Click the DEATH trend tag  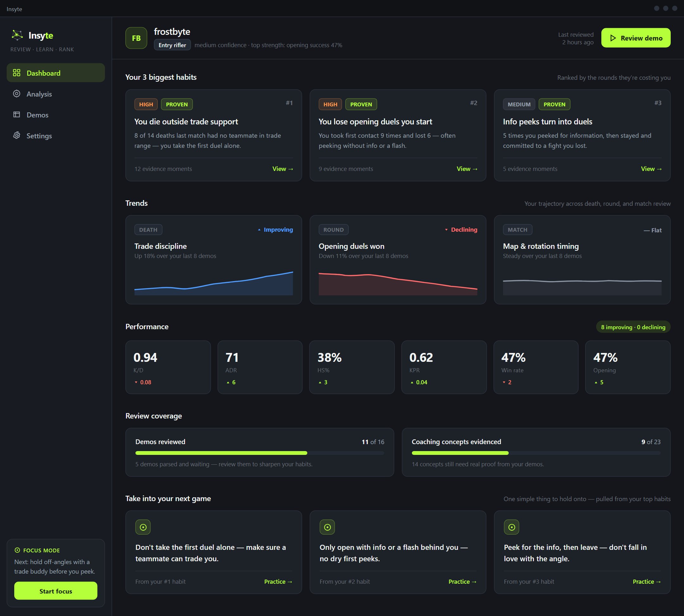click(148, 230)
